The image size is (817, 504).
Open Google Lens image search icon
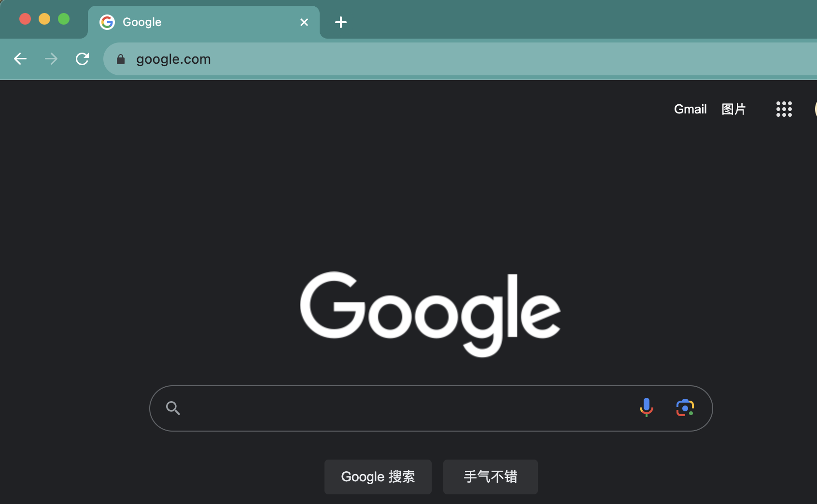[x=685, y=408]
